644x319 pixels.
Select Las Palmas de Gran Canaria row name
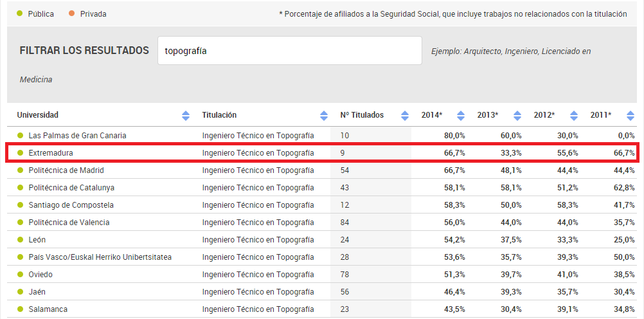coord(77,135)
